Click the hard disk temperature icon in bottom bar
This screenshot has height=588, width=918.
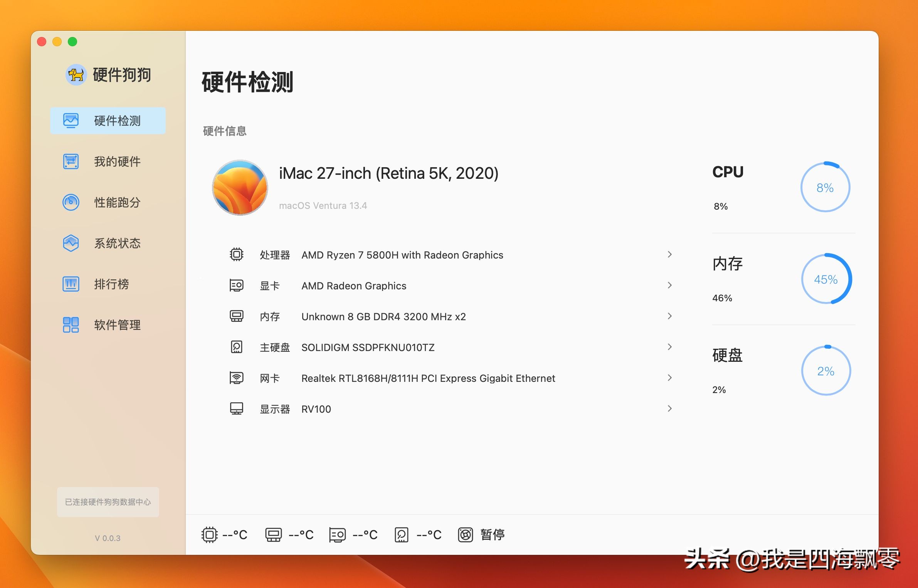[401, 535]
